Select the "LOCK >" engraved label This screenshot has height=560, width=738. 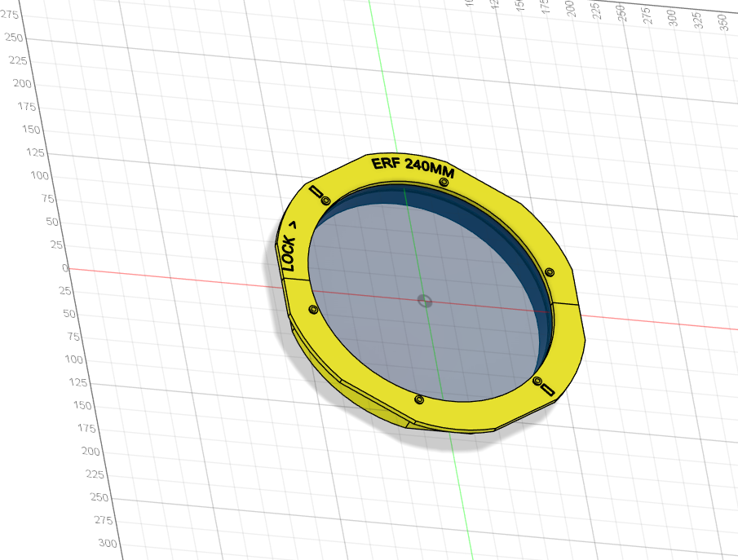tap(289, 246)
